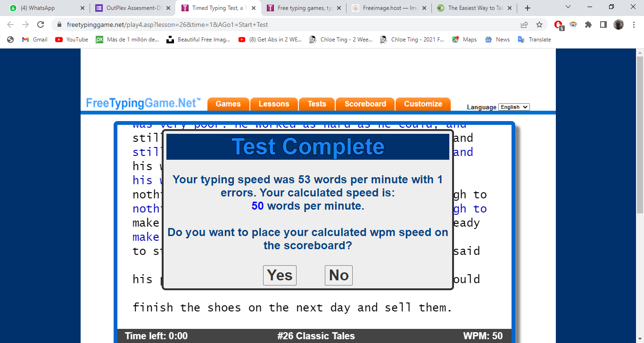Click Yes to post score to scoreboard
The width and height of the screenshot is (644, 343).
pyautogui.click(x=280, y=275)
